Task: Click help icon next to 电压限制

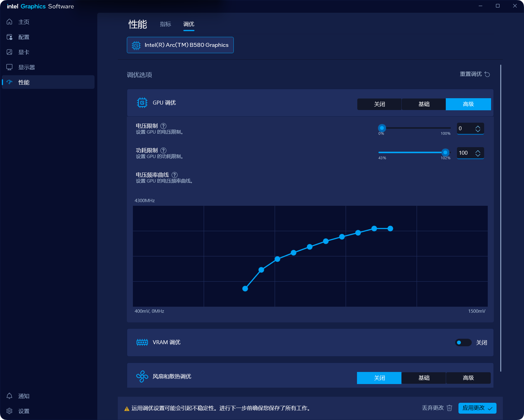Action: coord(163,126)
